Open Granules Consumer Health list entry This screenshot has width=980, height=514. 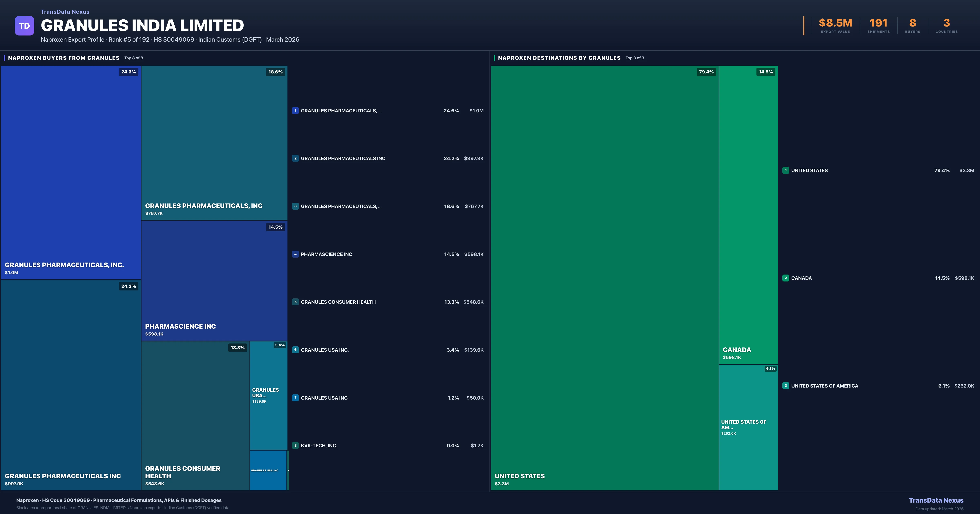coord(338,302)
